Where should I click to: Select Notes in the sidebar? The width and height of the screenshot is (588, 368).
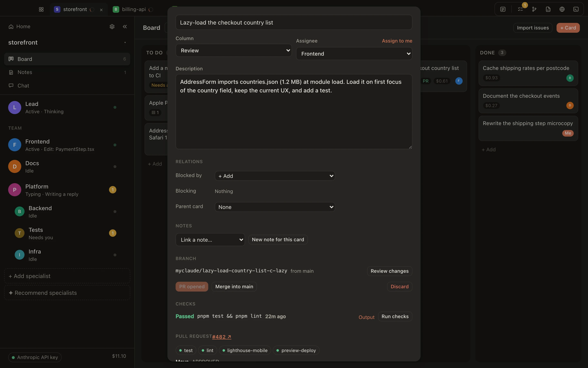[x=67, y=72]
